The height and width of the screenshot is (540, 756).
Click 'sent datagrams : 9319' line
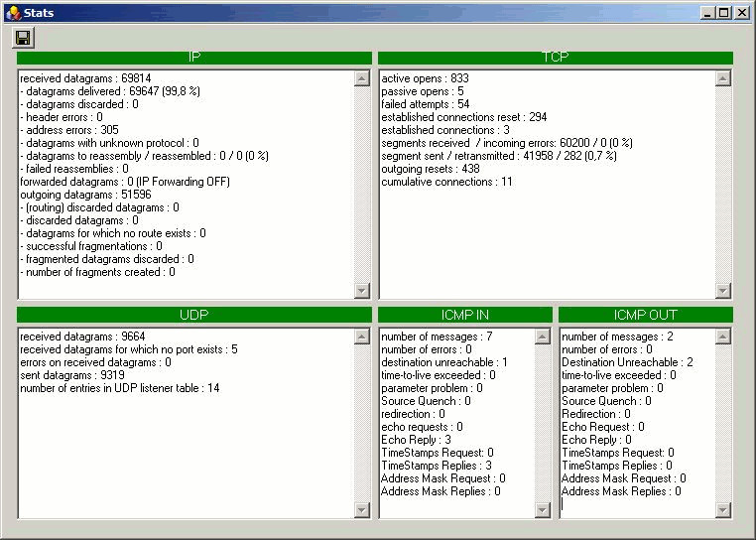(x=72, y=375)
